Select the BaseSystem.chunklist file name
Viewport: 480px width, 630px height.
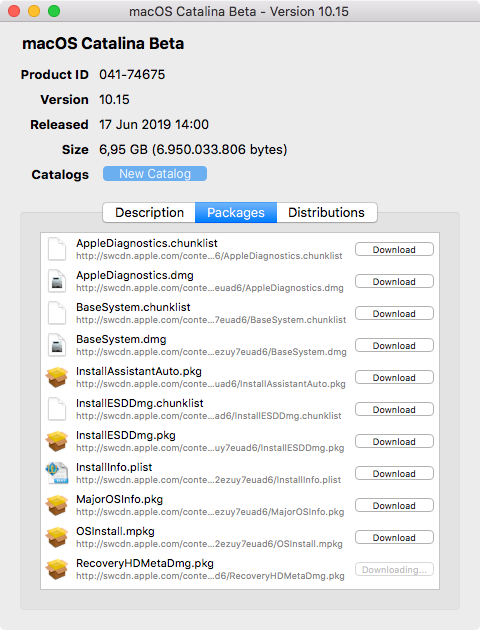coord(133,307)
